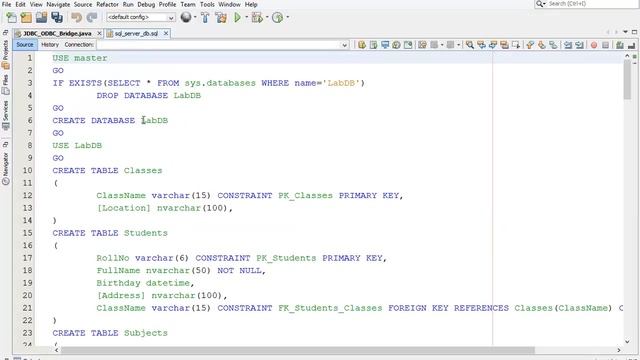Click the Shift Line Left icon

(x=568, y=45)
